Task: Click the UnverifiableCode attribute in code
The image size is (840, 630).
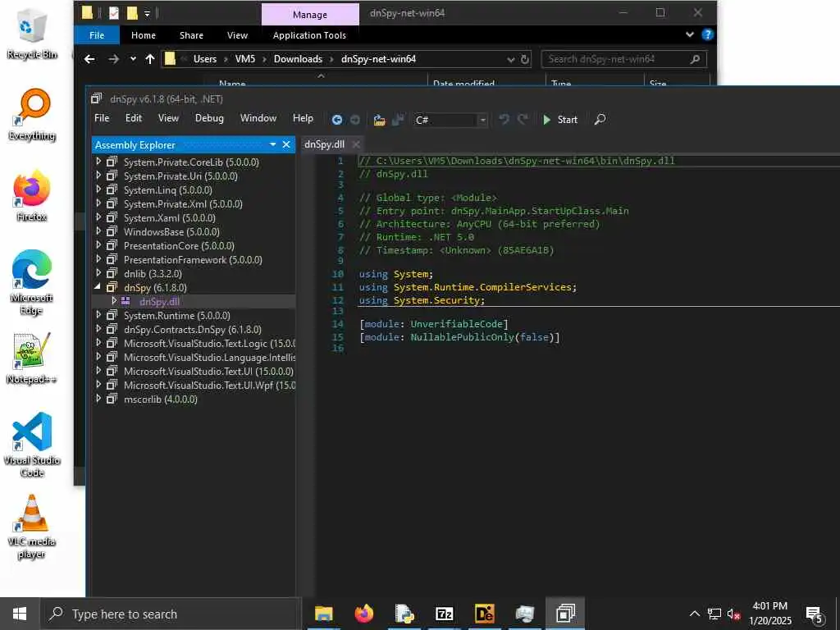Action: tap(456, 324)
